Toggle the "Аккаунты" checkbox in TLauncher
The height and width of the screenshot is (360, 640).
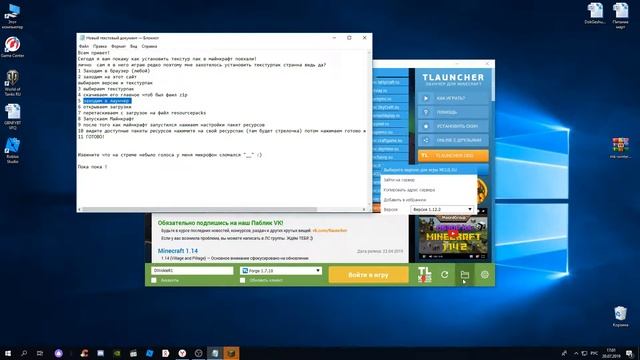pyautogui.click(x=154, y=280)
